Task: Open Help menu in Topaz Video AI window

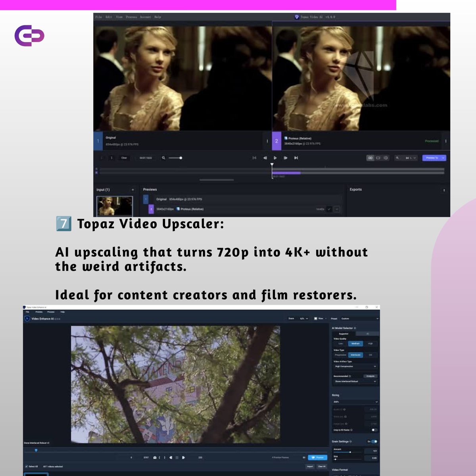Action: (x=157, y=17)
